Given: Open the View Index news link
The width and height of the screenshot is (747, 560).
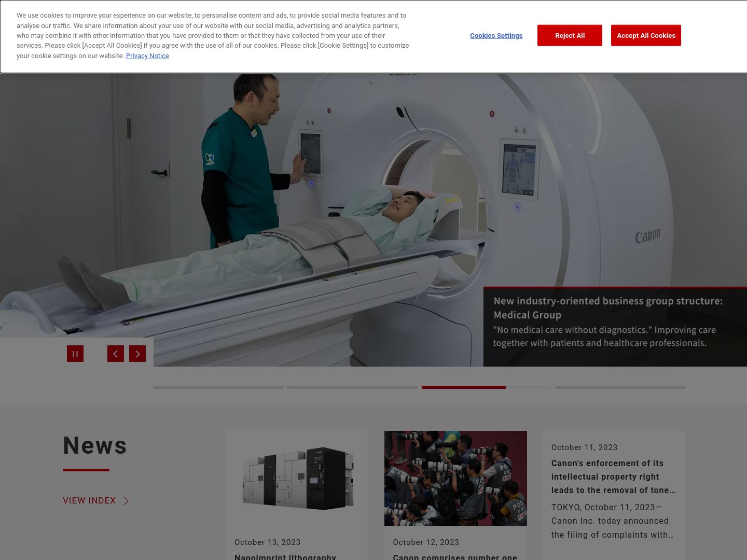Looking at the screenshot, I should tap(89, 500).
